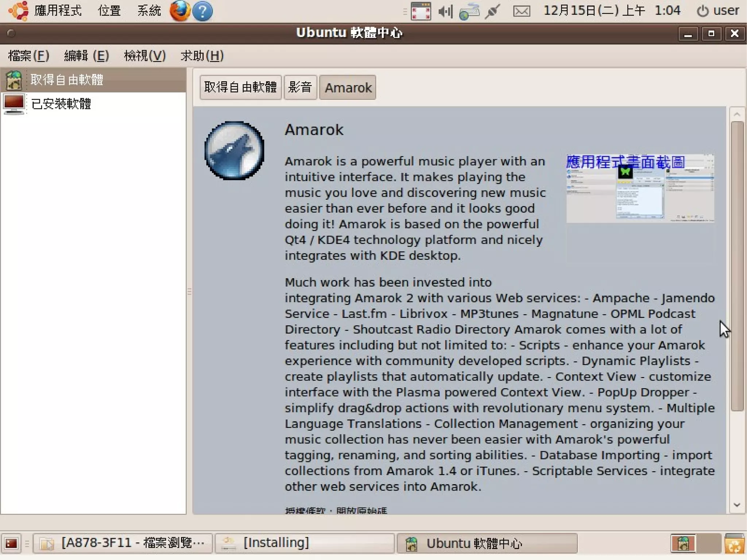Open the trash icon in bottom panel
This screenshot has width=747, height=560.
[735, 544]
